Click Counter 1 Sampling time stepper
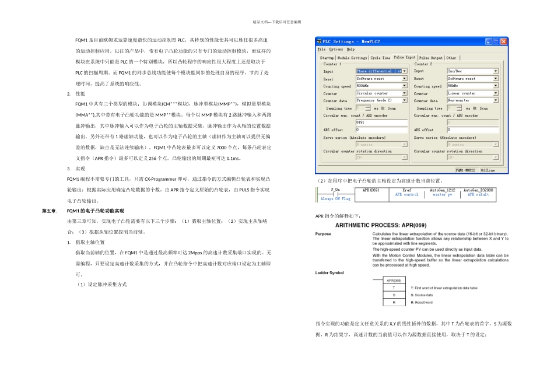Screen dimensions: 554x392 click(368, 108)
